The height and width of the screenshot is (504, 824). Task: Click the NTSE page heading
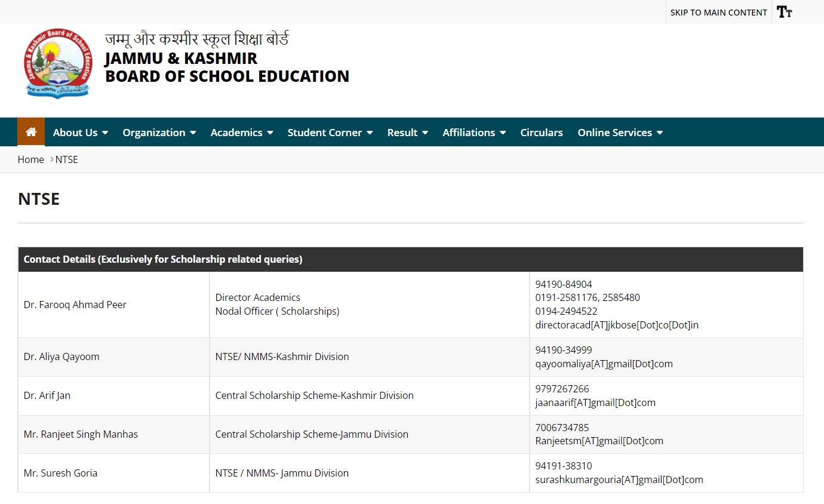coord(39,199)
